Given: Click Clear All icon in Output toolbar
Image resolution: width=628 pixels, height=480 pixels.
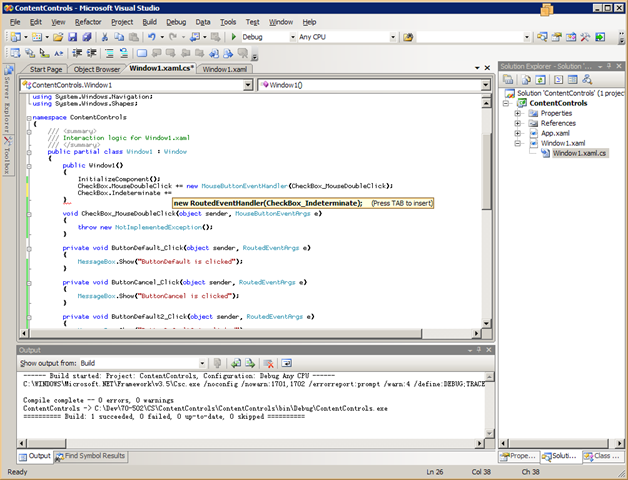Looking at the screenshot, I should pos(268,363).
